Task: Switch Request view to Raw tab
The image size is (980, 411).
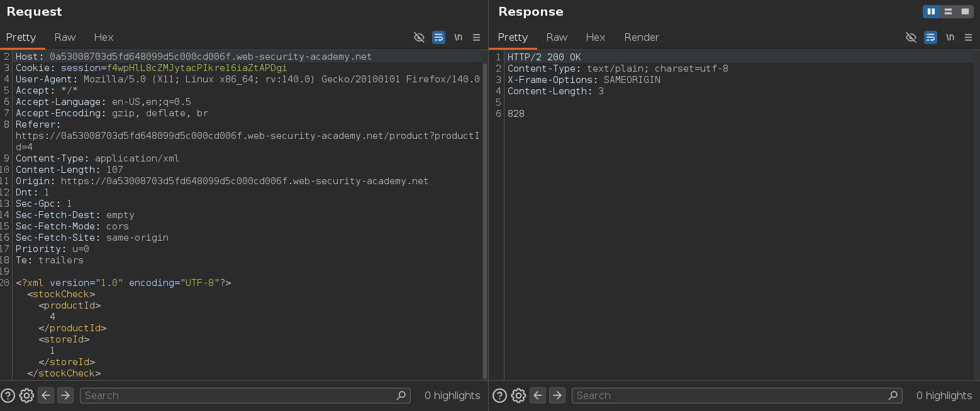Action: pyautogui.click(x=65, y=37)
